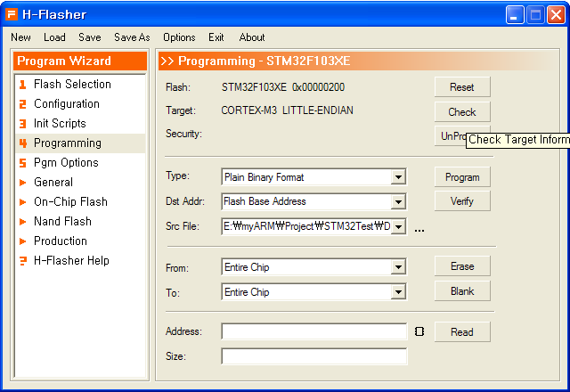Click the step 2 icon beside Configuration
570x392 pixels.
tap(22, 104)
